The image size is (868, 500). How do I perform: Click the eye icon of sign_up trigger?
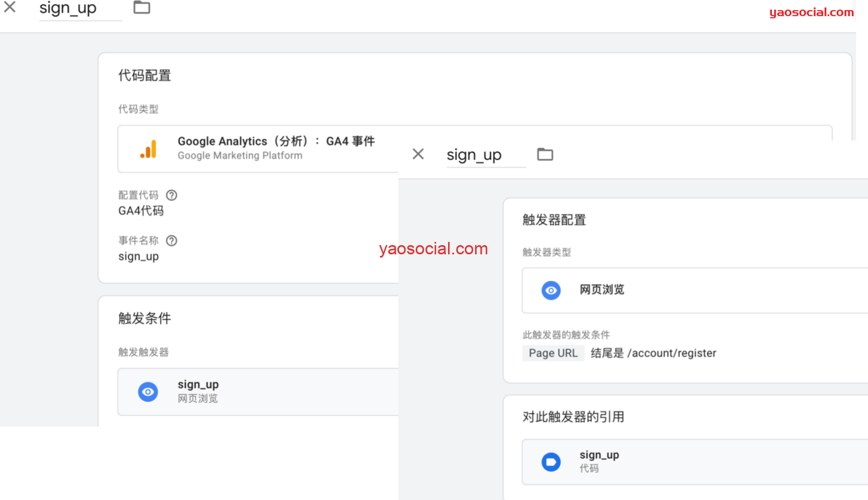(148, 391)
